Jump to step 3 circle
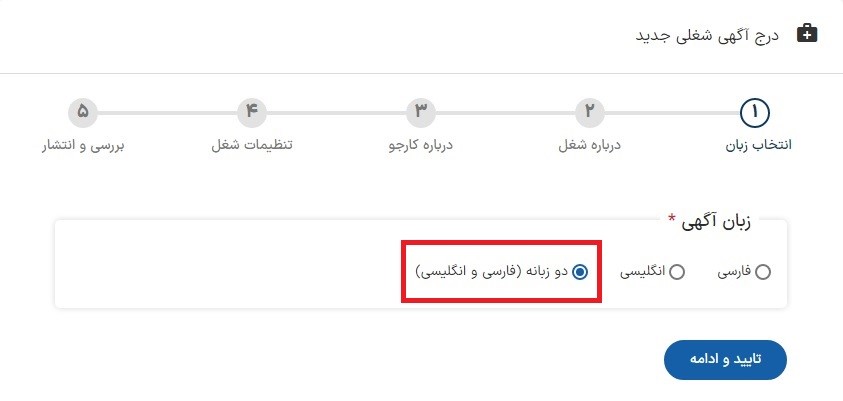 [x=421, y=113]
